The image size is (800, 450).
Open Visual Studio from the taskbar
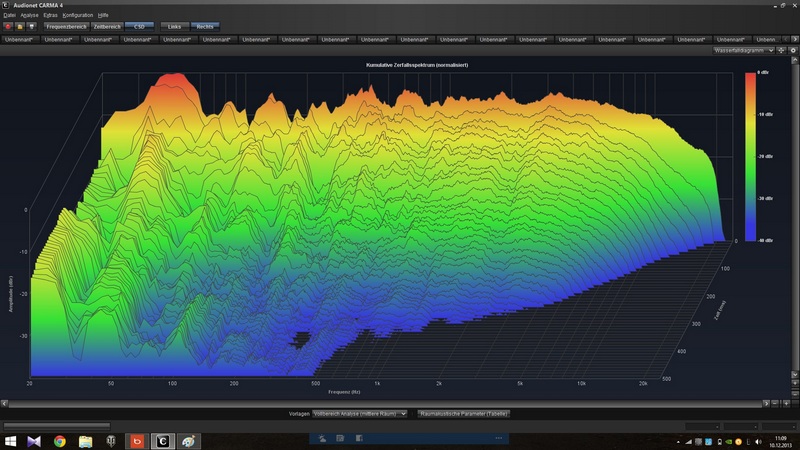[x=34, y=440]
